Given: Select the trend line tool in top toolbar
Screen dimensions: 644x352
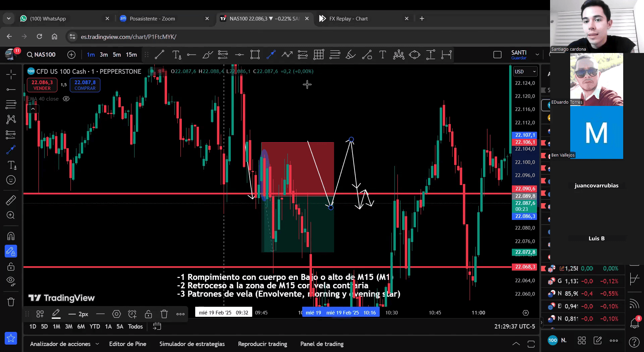Looking at the screenshot, I should 159,55.
